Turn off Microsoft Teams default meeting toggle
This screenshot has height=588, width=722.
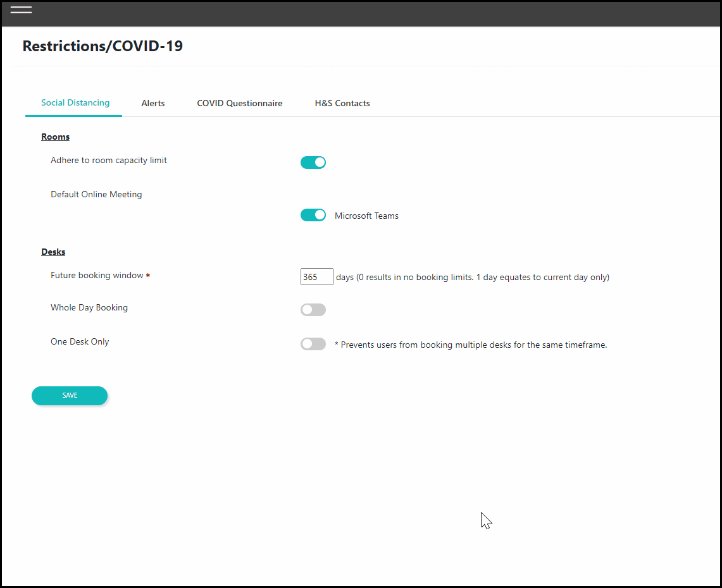313,215
